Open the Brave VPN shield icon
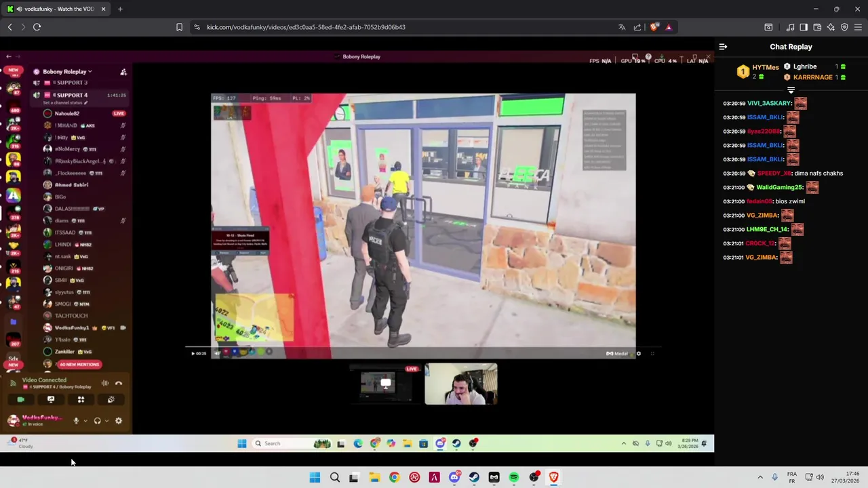Screen dimensions: 868x488 pos(844,27)
